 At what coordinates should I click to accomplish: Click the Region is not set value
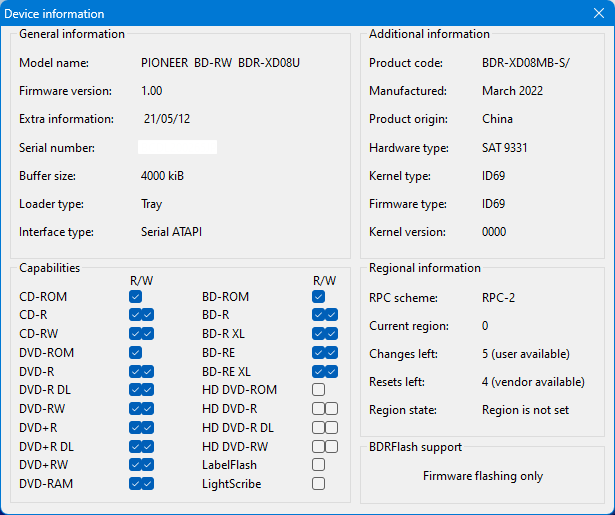coord(525,410)
